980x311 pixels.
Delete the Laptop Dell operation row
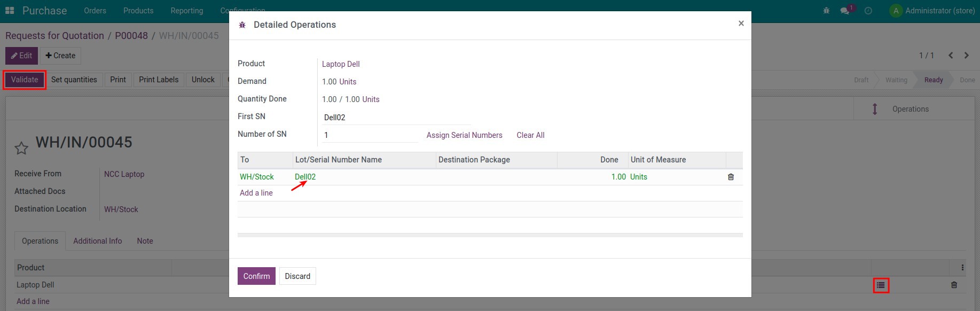click(954, 285)
